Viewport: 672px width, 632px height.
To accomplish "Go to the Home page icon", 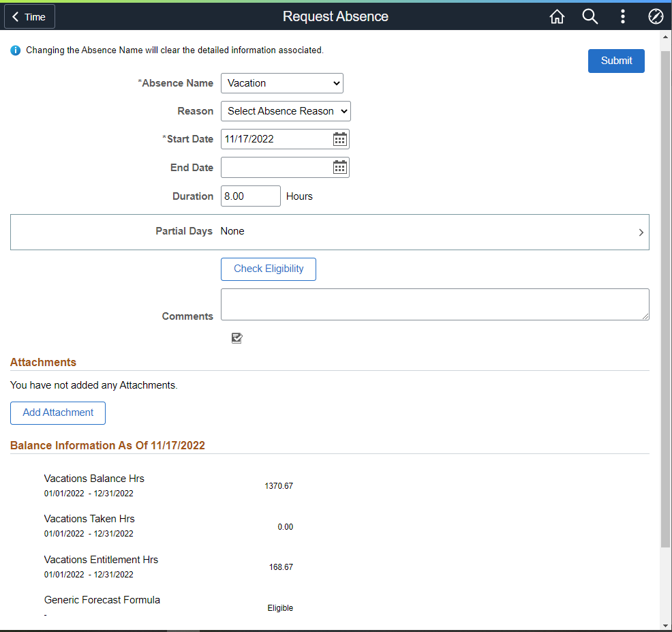I will [x=557, y=17].
